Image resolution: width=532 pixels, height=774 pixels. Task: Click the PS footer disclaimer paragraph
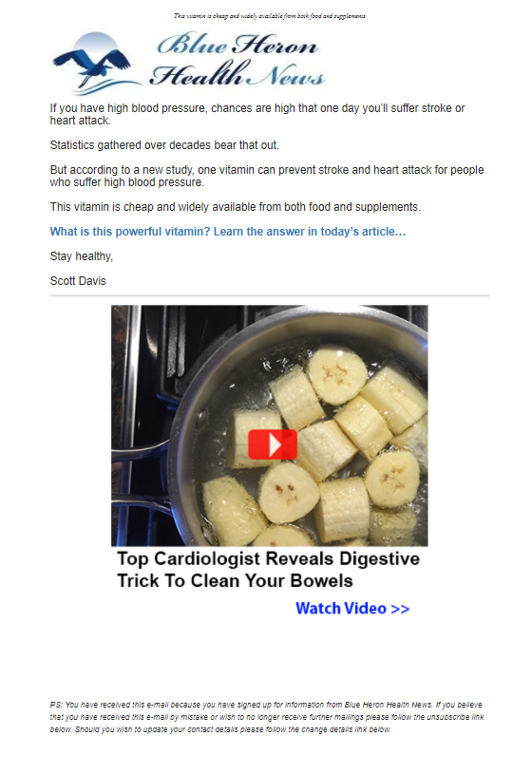pos(267,717)
